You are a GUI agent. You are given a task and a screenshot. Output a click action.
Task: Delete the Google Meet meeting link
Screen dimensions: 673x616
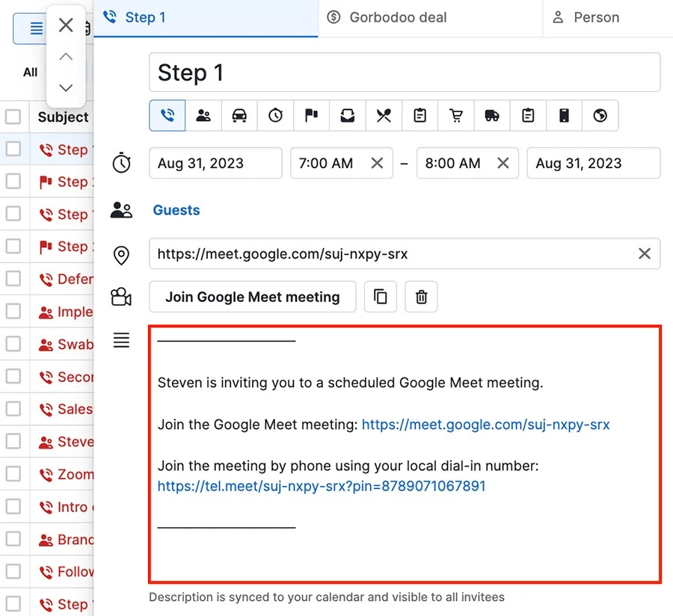click(421, 297)
